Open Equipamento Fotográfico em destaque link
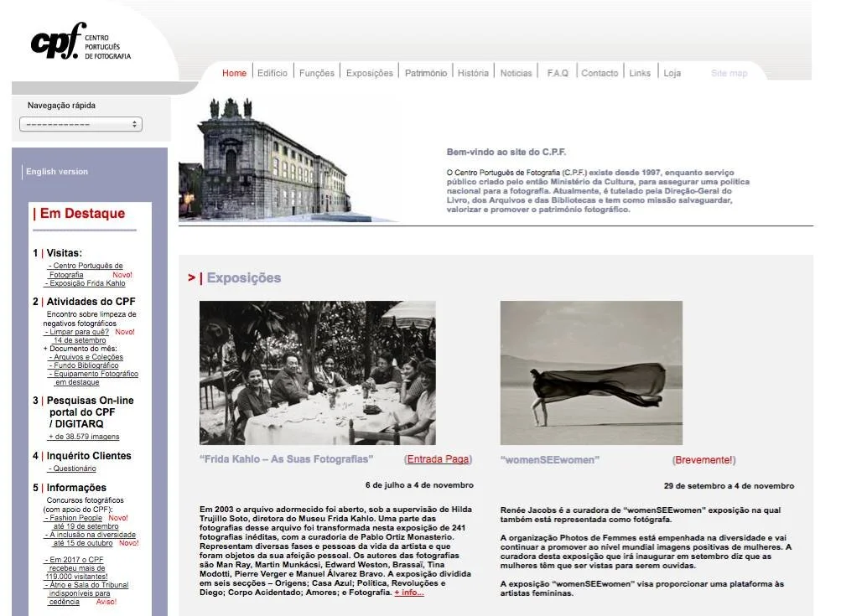The image size is (841, 616). 93,378
